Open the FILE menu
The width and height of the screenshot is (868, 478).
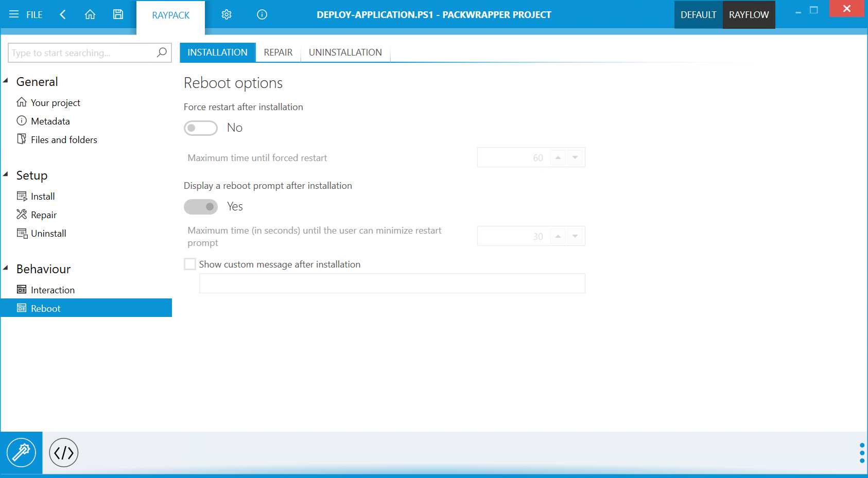(x=26, y=15)
